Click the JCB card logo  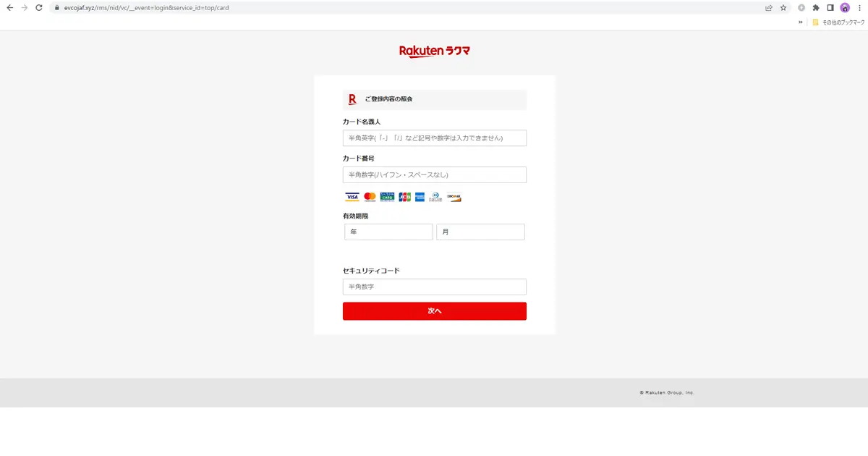click(x=404, y=197)
